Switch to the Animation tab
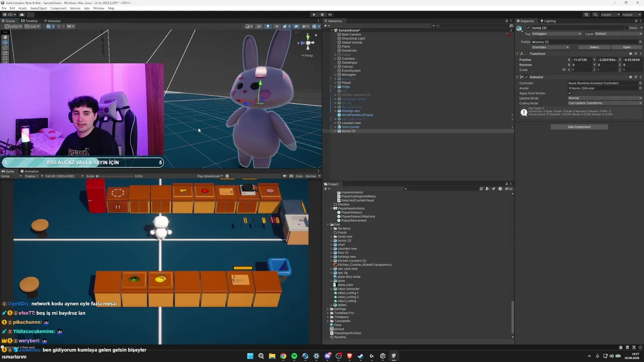The width and height of the screenshot is (644, 362). (30, 171)
